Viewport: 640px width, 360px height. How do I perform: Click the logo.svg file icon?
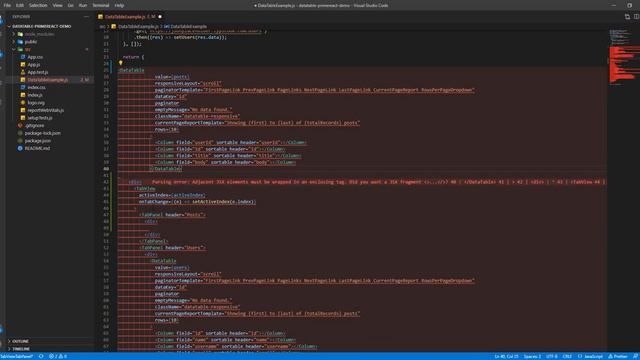tap(23, 103)
